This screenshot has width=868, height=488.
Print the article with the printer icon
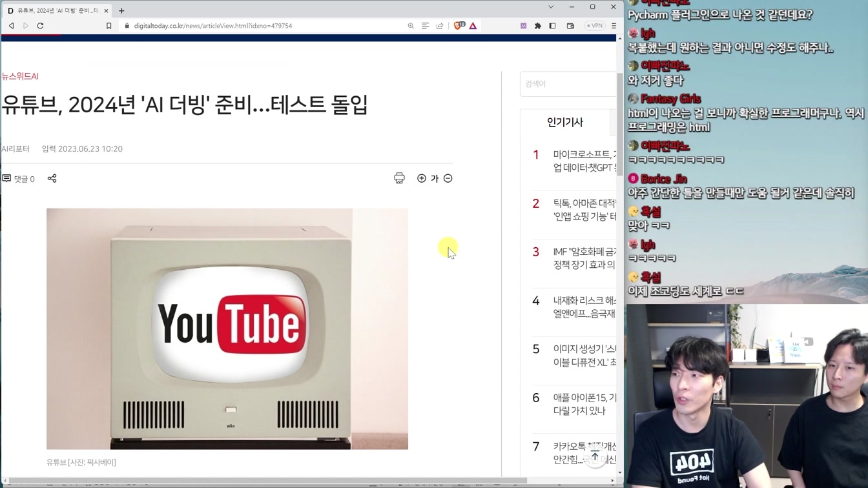pos(399,178)
